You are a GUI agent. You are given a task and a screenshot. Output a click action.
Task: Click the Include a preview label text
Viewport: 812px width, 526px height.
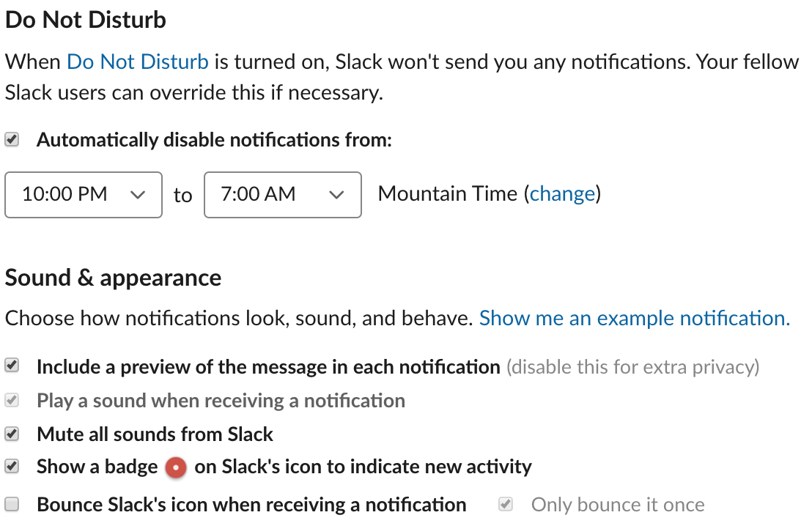click(268, 366)
